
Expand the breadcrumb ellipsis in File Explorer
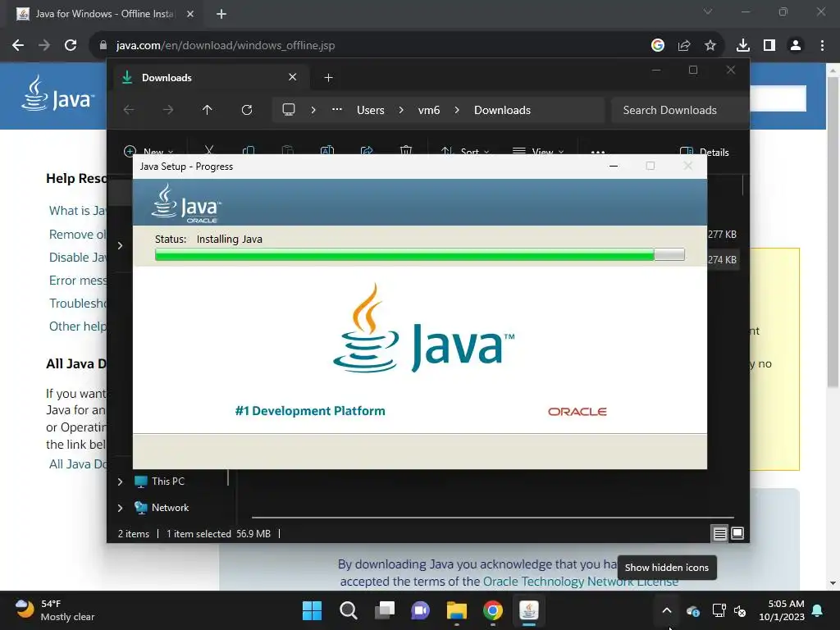(x=337, y=109)
